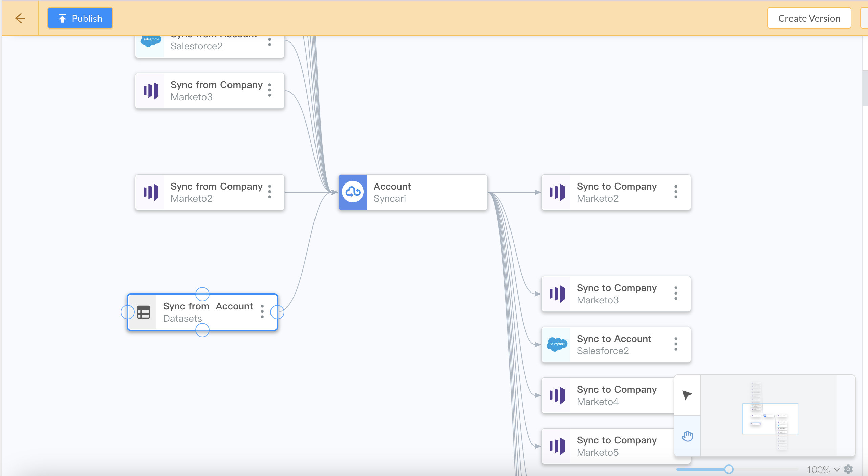Click the vertical scrollbar on right edge
The image size is (868, 476).
tap(865, 88)
